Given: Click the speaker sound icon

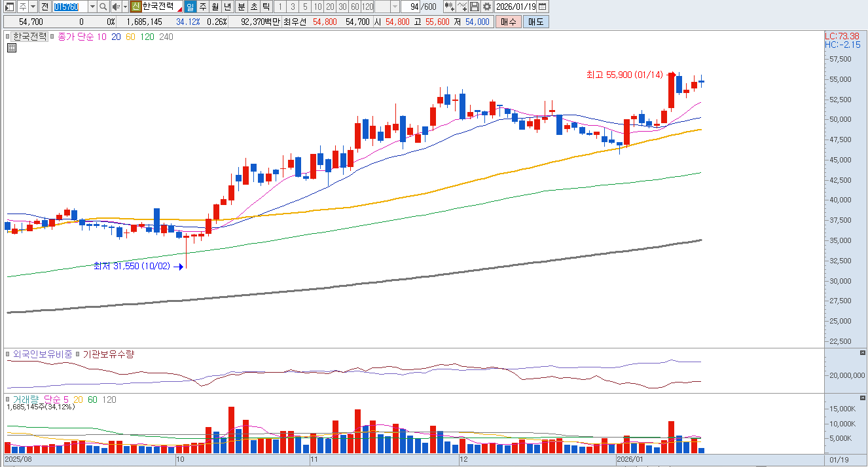Looking at the screenshot, I should tap(115, 7).
